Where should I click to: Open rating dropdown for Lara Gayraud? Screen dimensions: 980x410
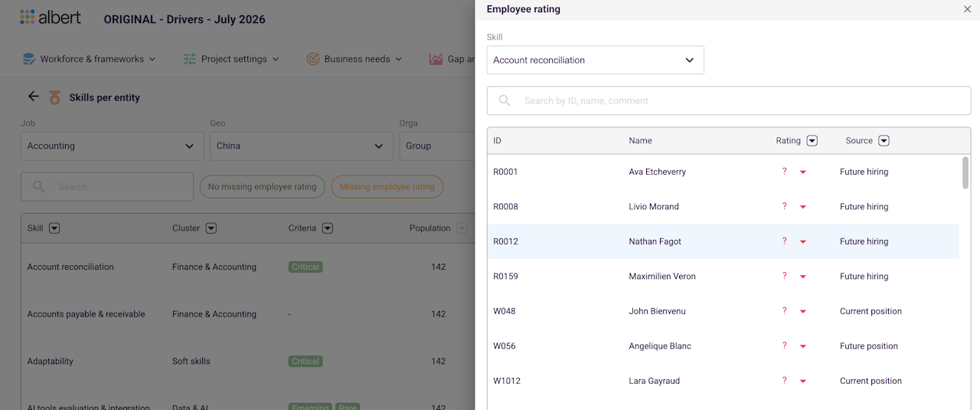pos(803,382)
